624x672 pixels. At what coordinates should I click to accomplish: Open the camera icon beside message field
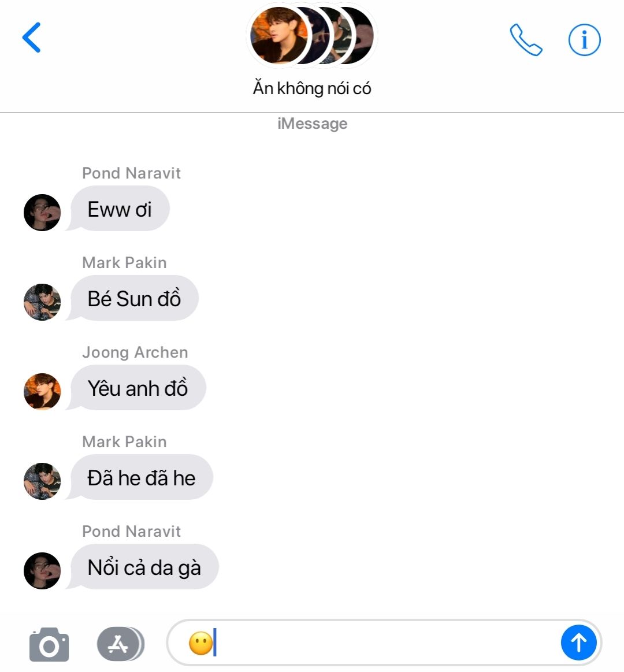[49, 644]
